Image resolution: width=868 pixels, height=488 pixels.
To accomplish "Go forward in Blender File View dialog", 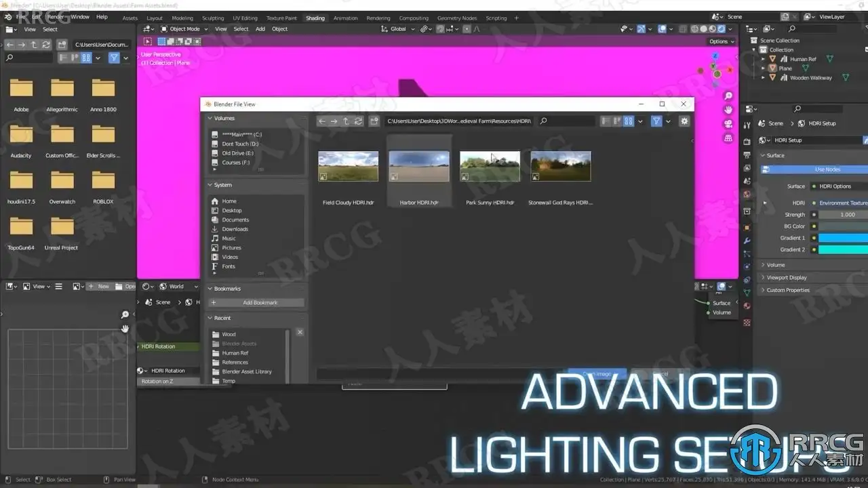I will tap(334, 121).
